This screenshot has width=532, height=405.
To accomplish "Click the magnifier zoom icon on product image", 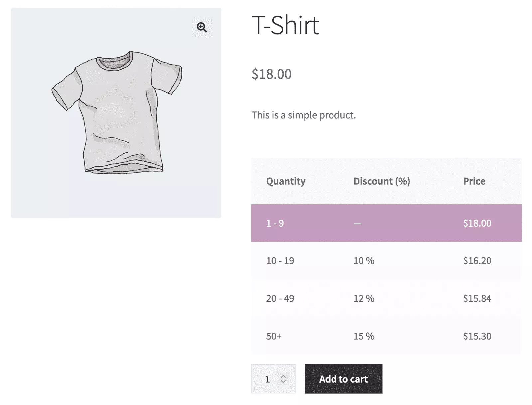I will pos(201,27).
